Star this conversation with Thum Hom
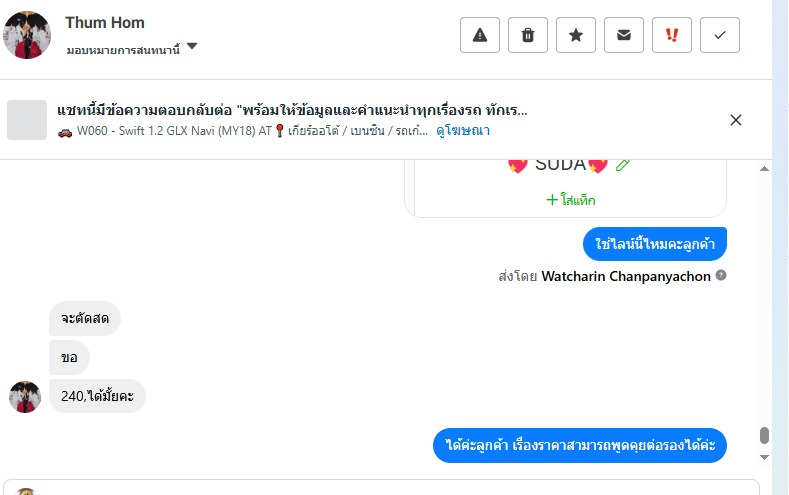789x495 pixels. pos(576,35)
